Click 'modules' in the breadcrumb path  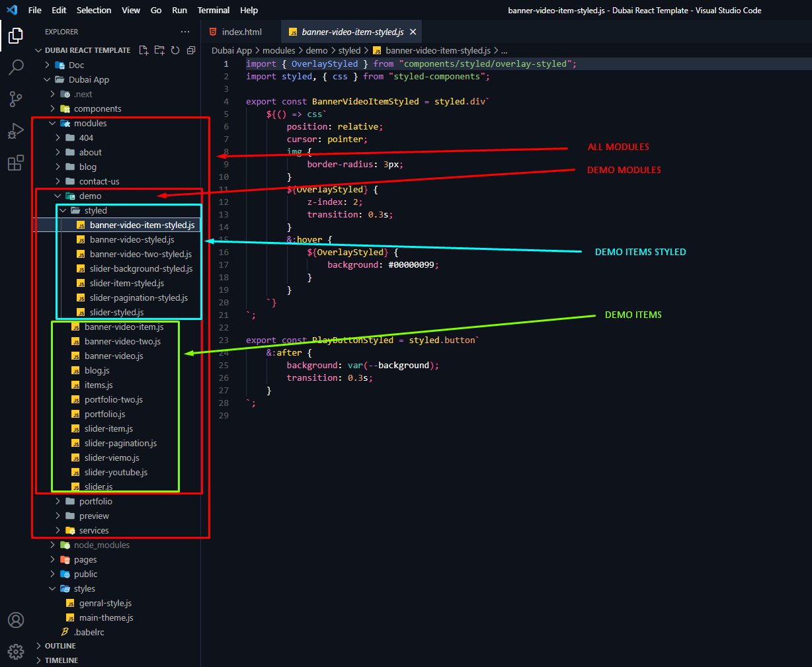[x=279, y=50]
